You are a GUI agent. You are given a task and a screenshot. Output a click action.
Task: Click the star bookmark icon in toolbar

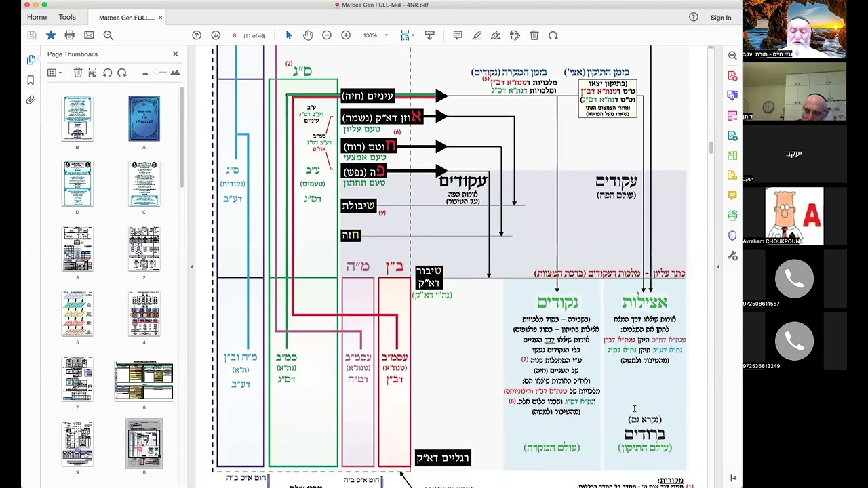click(x=51, y=35)
